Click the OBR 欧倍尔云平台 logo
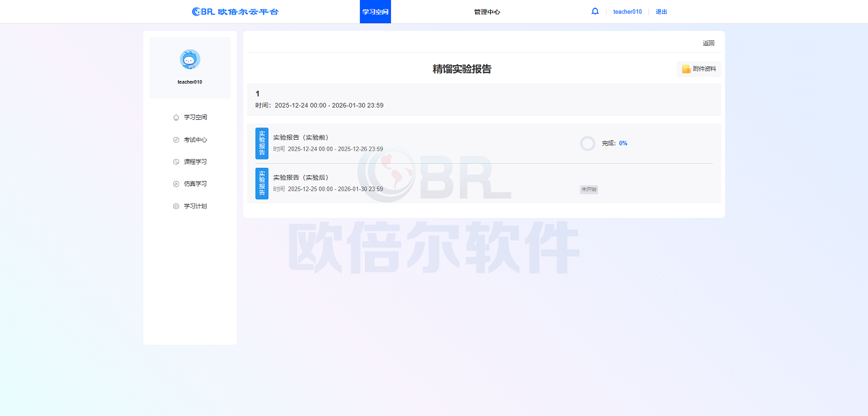Viewport: 868px width, 416px height. pos(235,12)
